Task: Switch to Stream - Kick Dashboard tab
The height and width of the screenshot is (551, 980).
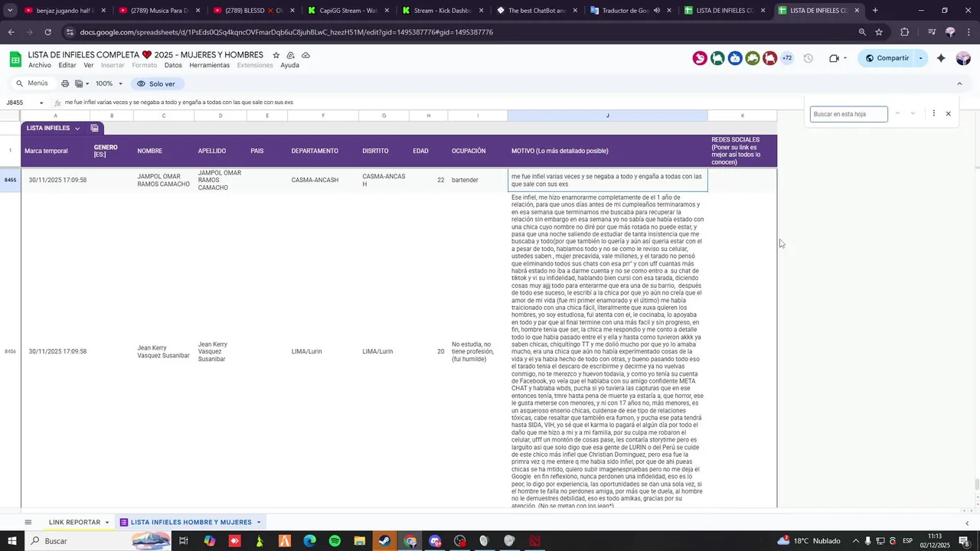Action: pyautogui.click(x=443, y=11)
